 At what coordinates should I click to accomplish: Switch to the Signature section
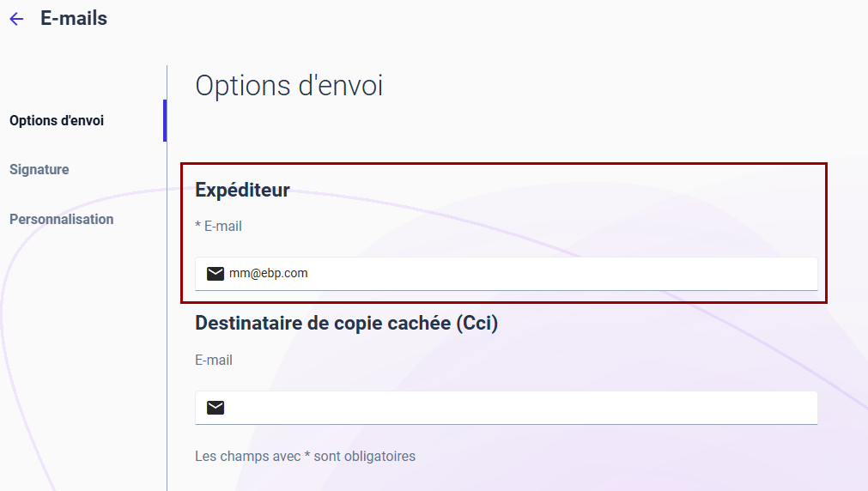coord(39,169)
